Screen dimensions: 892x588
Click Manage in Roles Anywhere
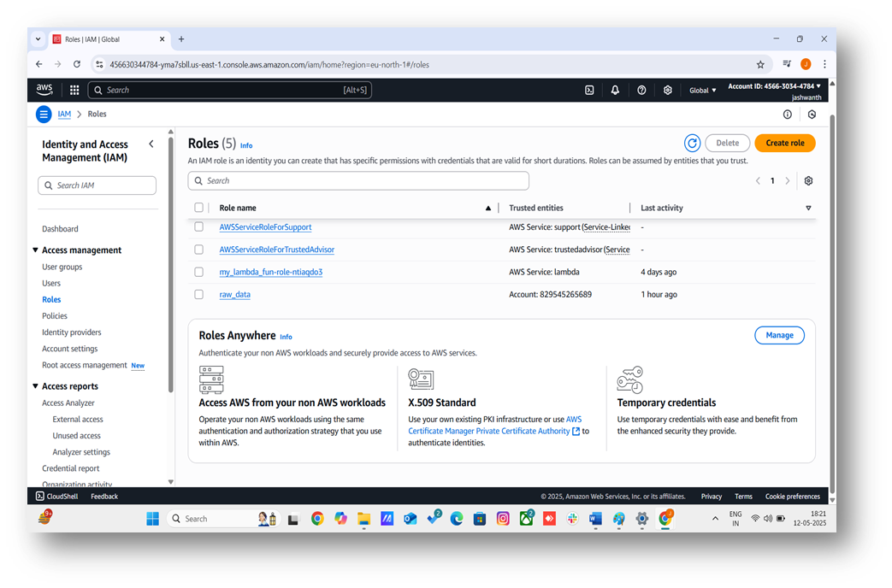click(x=779, y=335)
